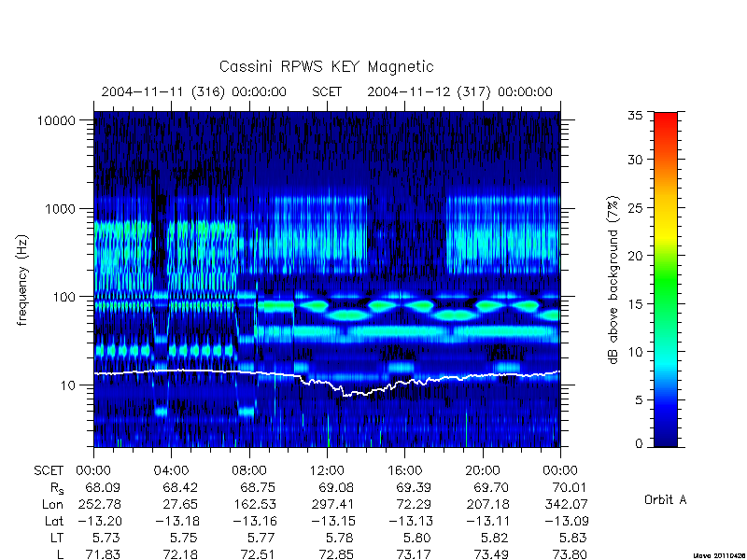Click the 12:00 time axis label
The width and height of the screenshot is (747, 560).
click(x=327, y=471)
